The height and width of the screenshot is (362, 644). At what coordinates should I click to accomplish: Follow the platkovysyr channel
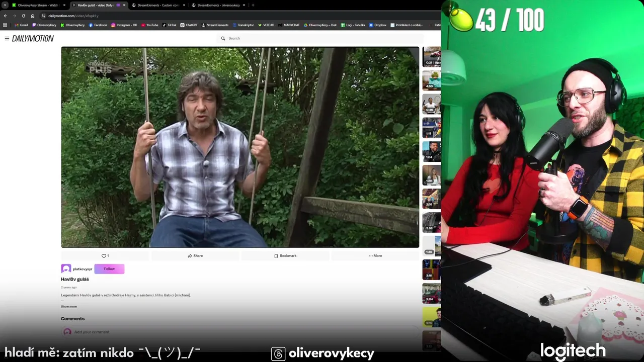[x=109, y=269]
